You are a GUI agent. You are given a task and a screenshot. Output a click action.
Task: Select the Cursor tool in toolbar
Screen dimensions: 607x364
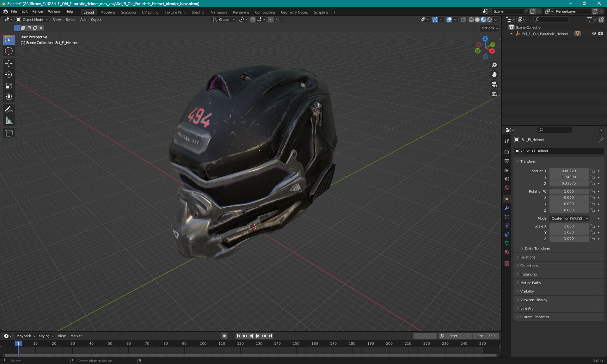tap(9, 51)
